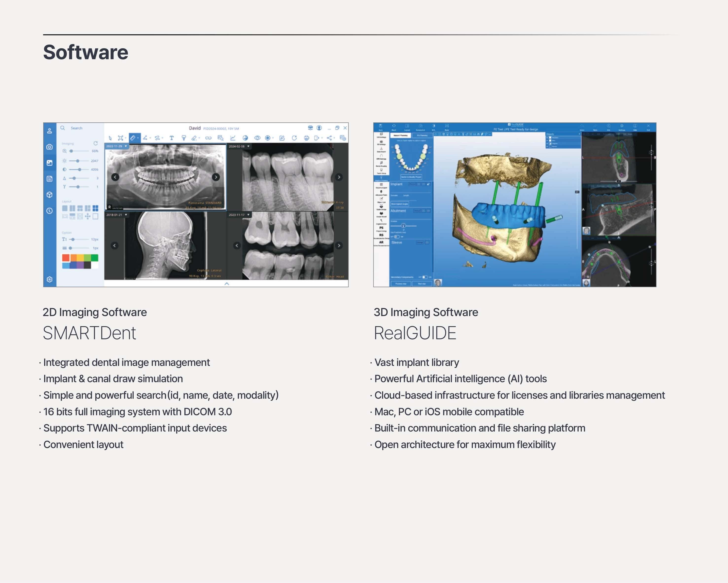Screen dimensions: 728x583
Task: Select the two-column layout in SMARTDent Layout section
Action: click(72, 208)
